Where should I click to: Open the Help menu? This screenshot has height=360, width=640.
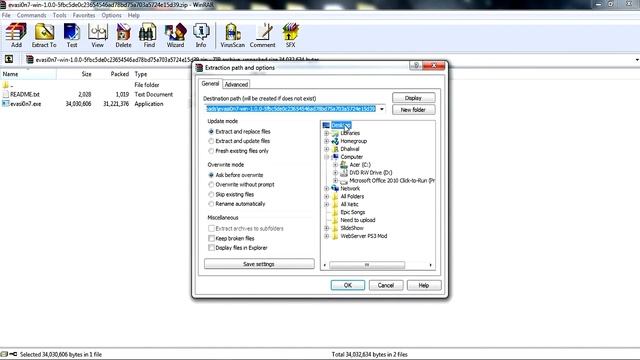pyautogui.click(x=133, y=15)
